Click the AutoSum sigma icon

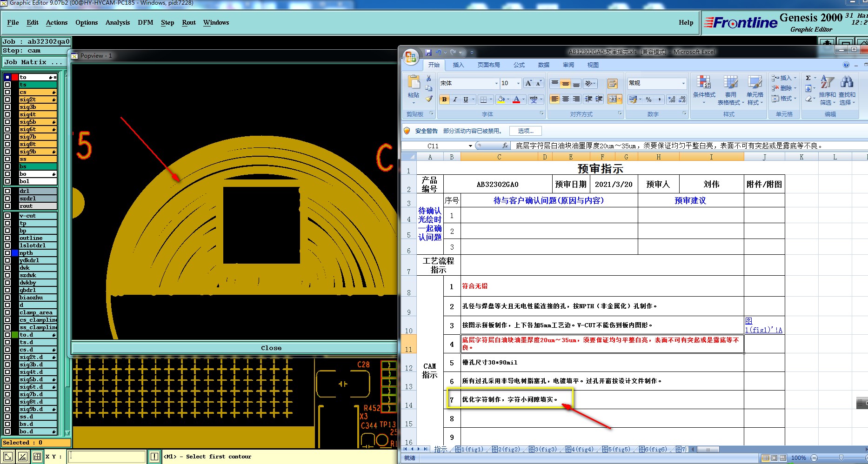click(808, 78)
